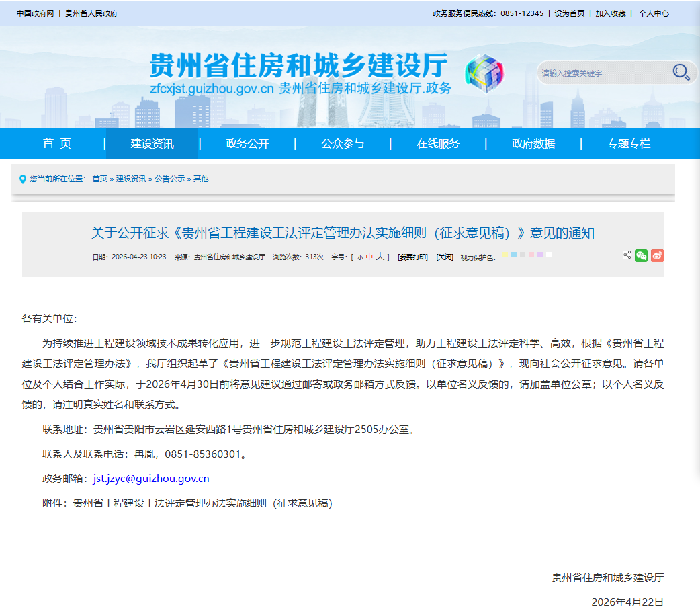Select the pink eye-protection color swatch

[531, 255]
